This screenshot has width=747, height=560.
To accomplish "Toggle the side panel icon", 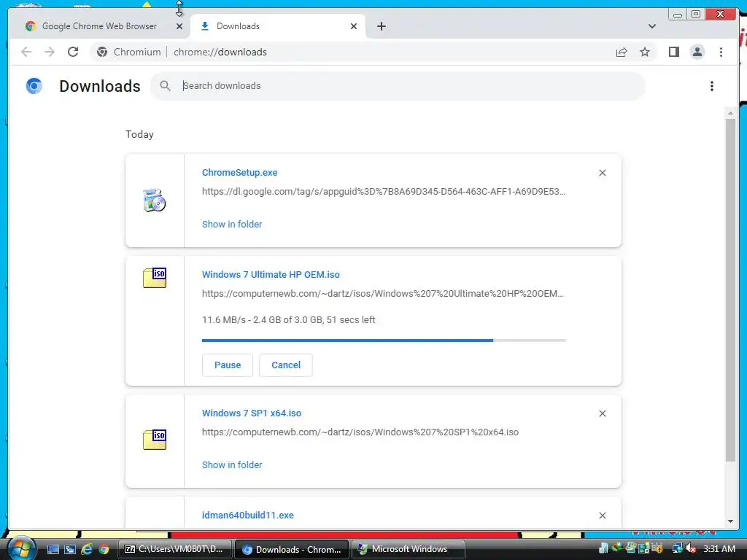I will pyautogui.click(x=673, y=52).
